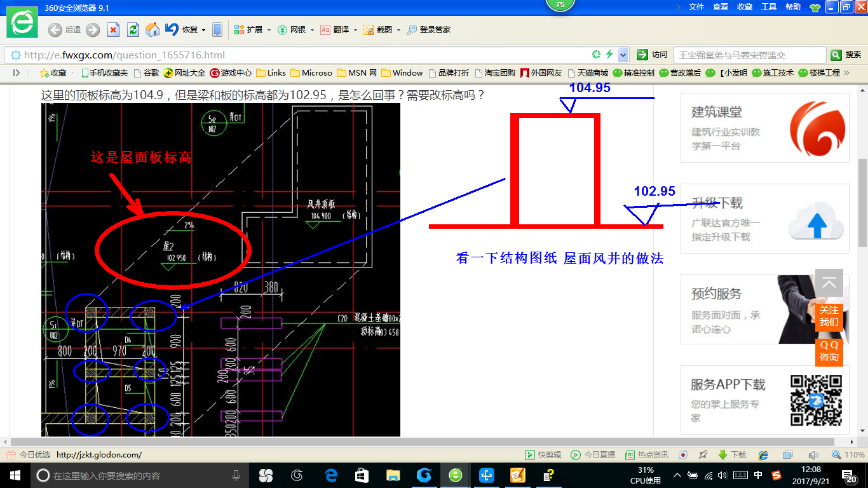Click the back-to-top arrow button
Screen dimensions: 868x488
pyautogui.click(x=829, y=283)
